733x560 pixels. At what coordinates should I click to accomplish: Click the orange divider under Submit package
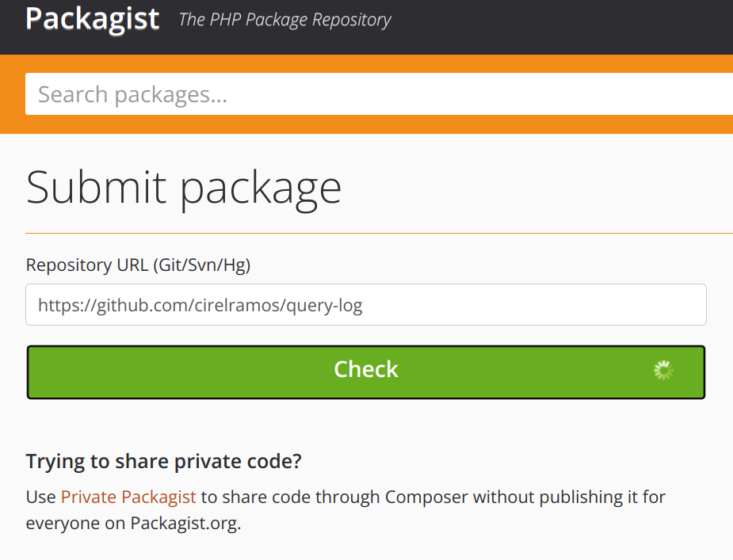[379, 234]
